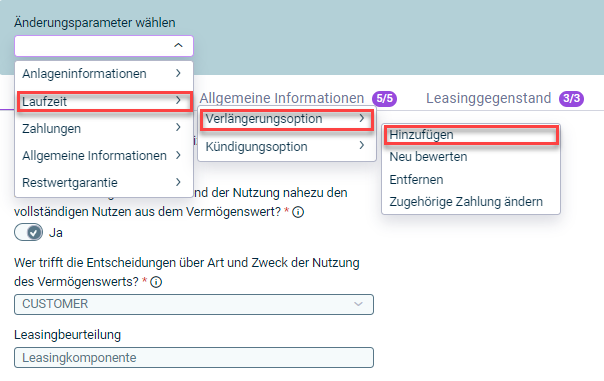
Task: Select Zahlungen menu entry
Action: click(x=104, y=128)
